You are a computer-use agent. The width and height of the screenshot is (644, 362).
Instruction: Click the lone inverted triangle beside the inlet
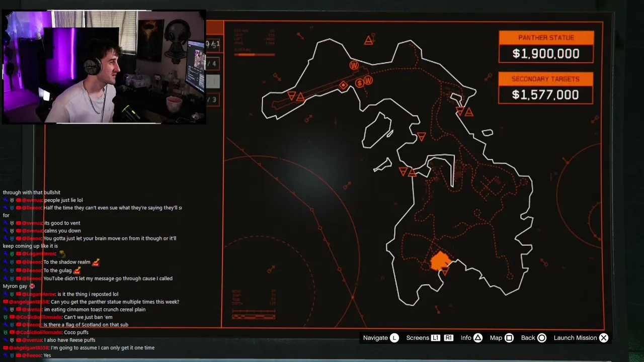coord(422,137)
